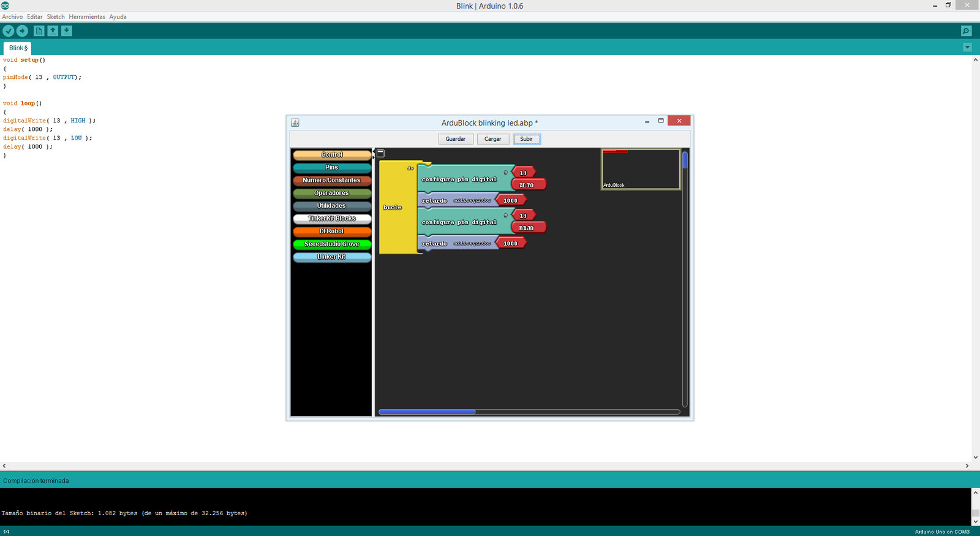Screen dimensions: 980x536
Task: Open the TinkerKit Blocks drawer
Action: (332, 219)
